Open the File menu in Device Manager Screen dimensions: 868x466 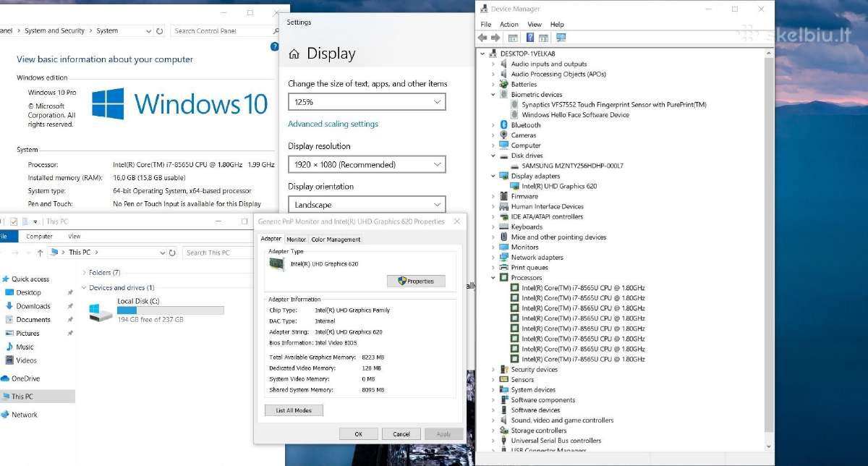[486, 25]
